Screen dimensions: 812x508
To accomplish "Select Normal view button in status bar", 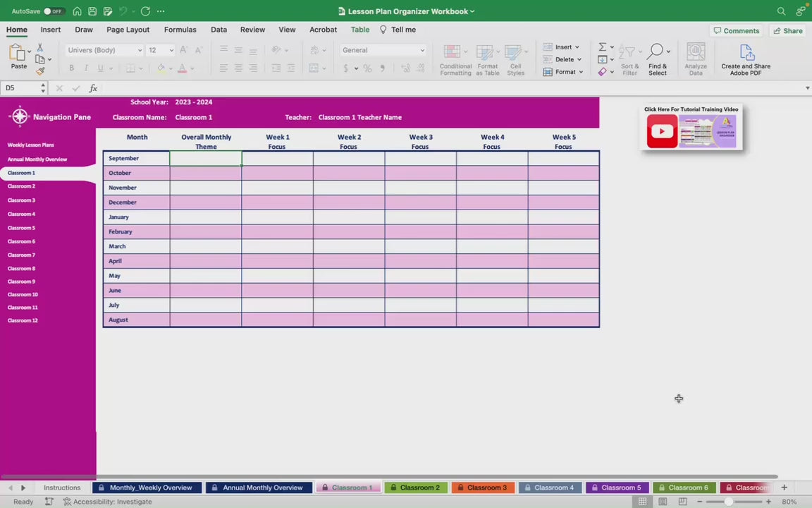I will pos(642,502).
